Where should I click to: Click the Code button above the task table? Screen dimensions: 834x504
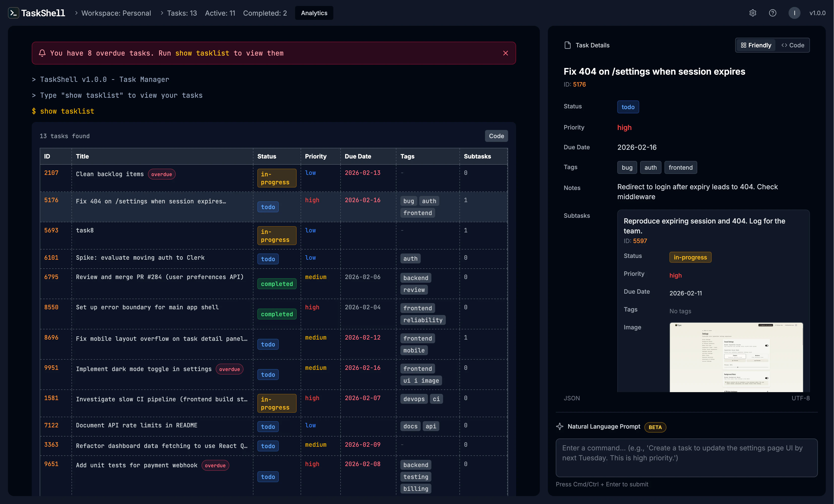tap(496, 136)
